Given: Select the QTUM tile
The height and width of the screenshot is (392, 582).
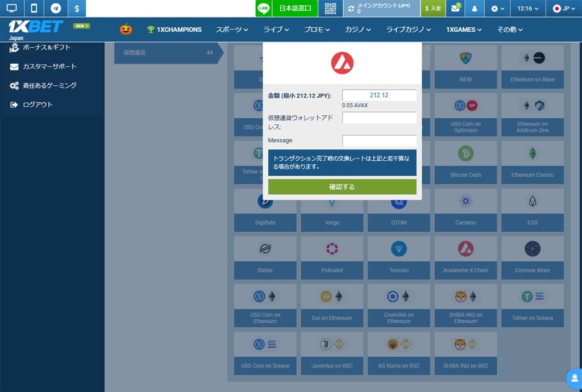Looking at the screenshot, I should 398,216.
